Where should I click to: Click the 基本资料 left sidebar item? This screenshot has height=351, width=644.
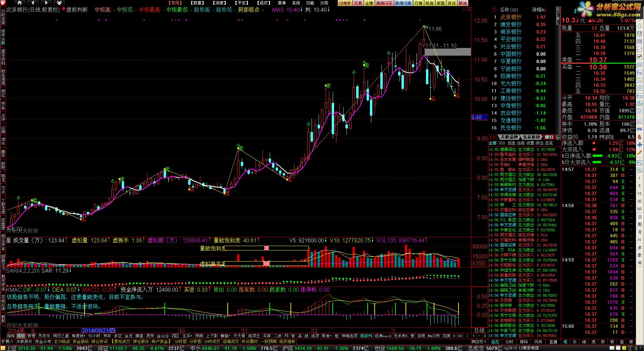coord(3,57)
